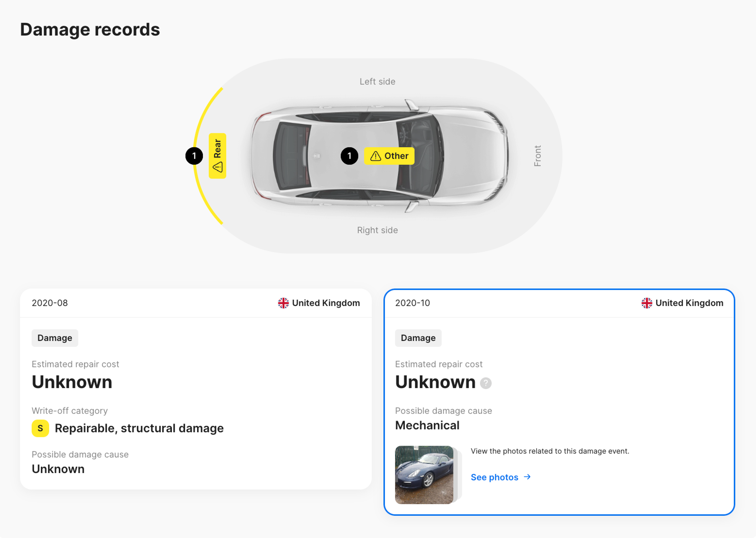Click Repairable, structural damage text
756x538 pixels.
tap(139, 428)
